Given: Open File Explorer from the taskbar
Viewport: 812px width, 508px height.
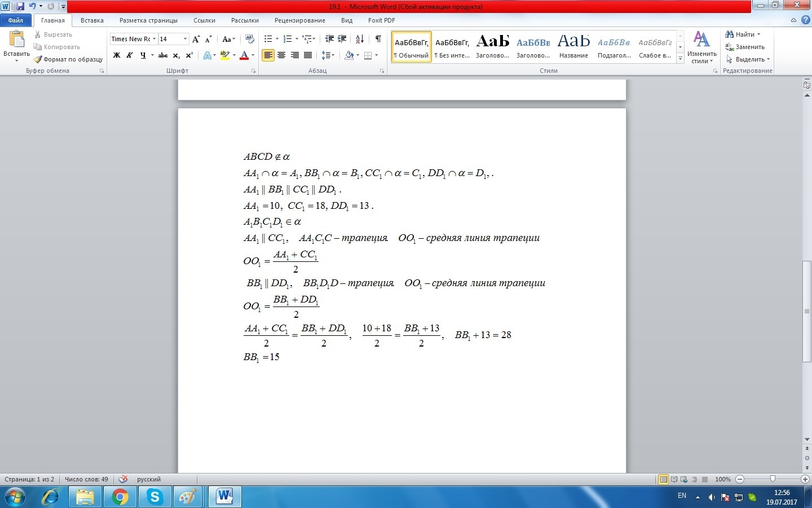Looking at the screenshot, I should pyautogui.click(x=85, y=497).
